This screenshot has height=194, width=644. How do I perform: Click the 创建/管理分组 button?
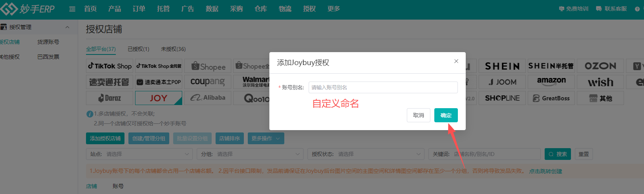coord(149,138)
